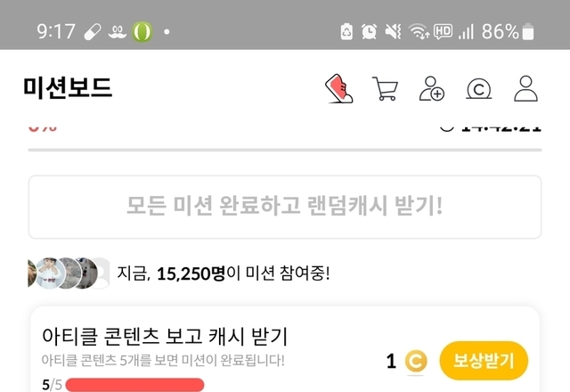Tap the alarm clock status icon
This screenshot has width=570, height=392.
coord(369,31)
